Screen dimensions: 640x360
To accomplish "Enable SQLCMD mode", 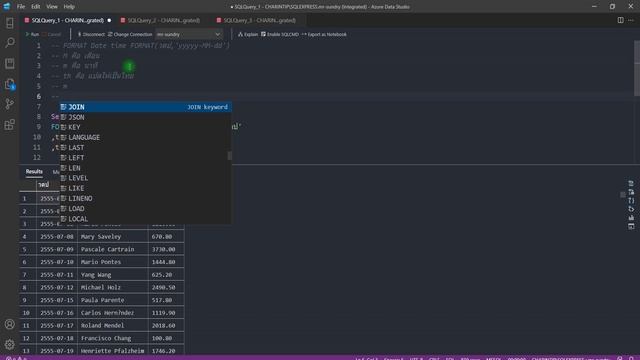I will pyautogui.click(x=280, y=35).
